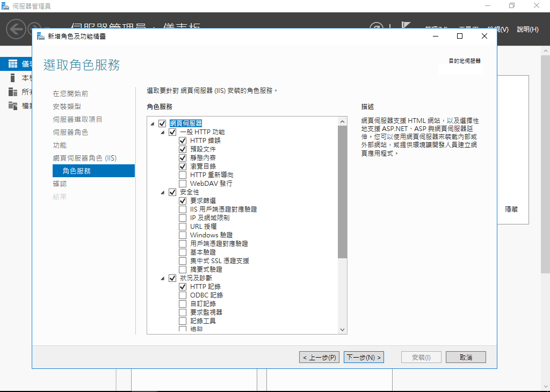Click the All Servers icon in the sidebar

click(x=13, y=92)
